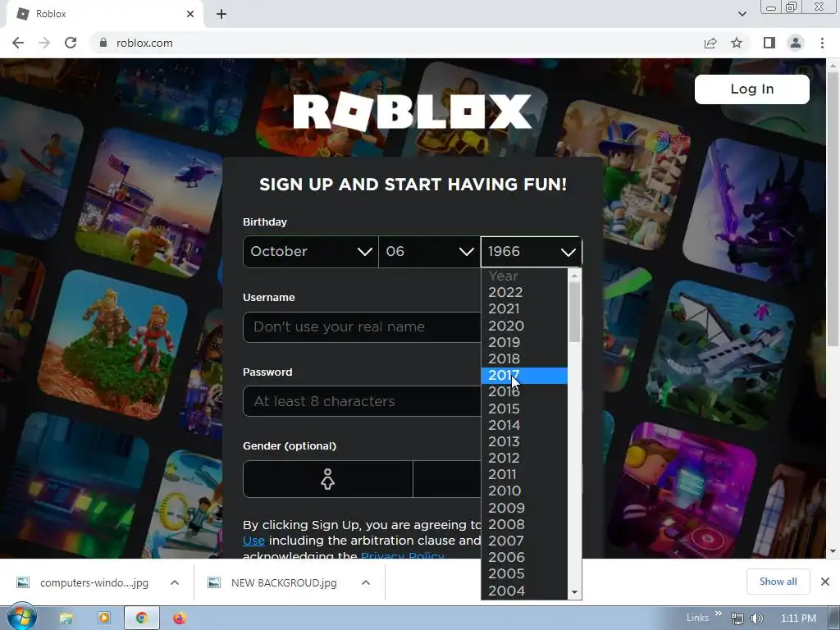Switch to Chrome in the taskbar
The image size is (840, 630).
click(142, 619)
